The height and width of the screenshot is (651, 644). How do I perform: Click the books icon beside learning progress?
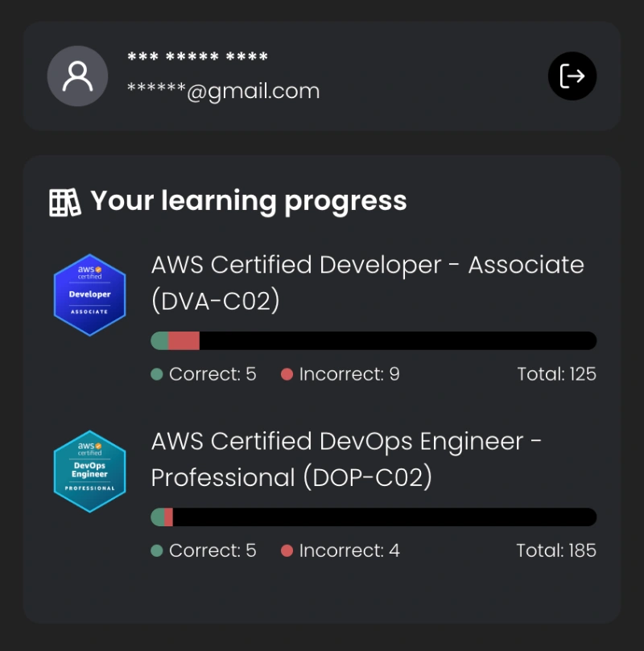(65, 201)
